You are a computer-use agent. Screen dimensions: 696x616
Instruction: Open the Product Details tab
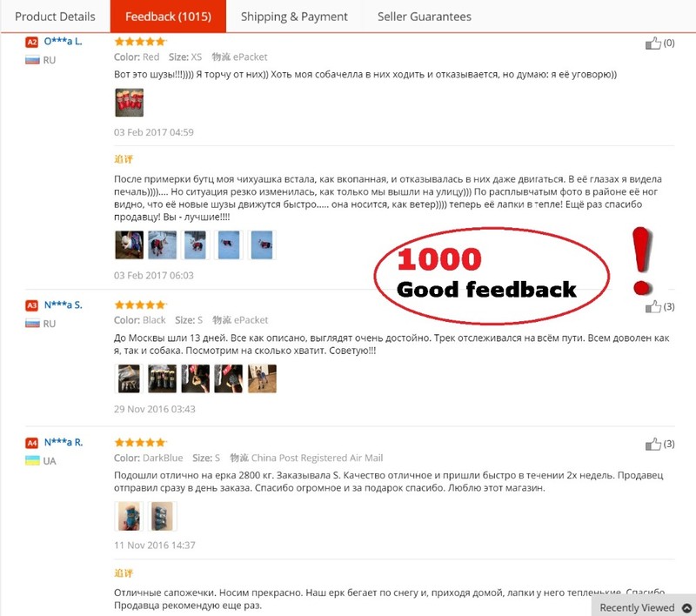point(55,17)
